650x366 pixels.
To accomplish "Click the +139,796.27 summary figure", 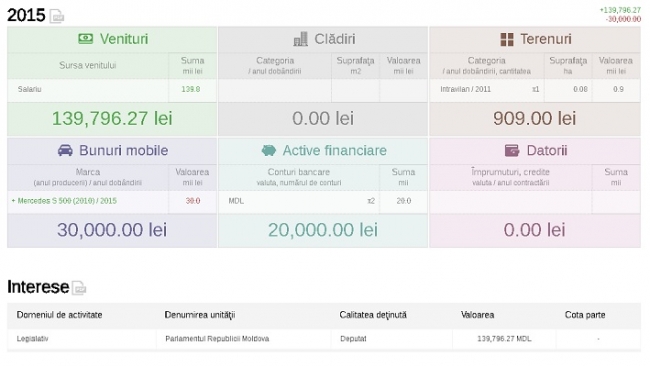I will click(x=620, y=10).
